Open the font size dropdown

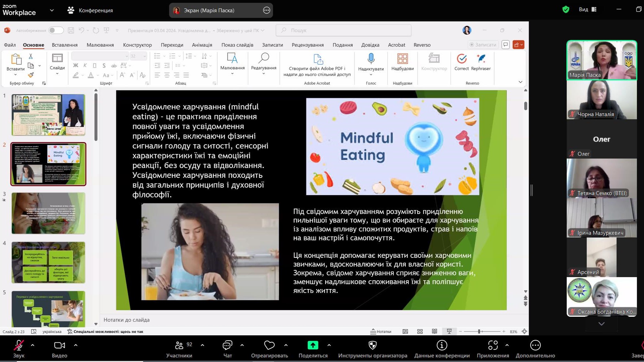(144, 56)
